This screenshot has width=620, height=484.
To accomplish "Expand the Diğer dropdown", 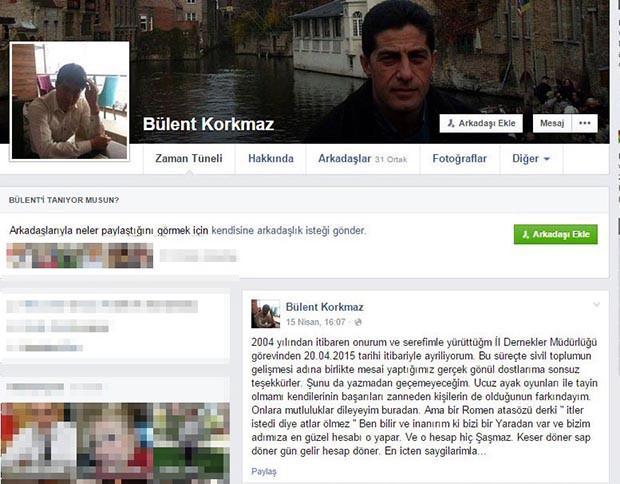I will (531, 159).
